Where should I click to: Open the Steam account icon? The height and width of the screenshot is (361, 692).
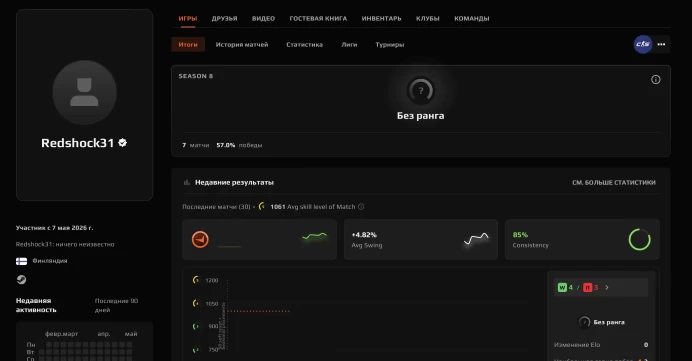pos(21,280)
